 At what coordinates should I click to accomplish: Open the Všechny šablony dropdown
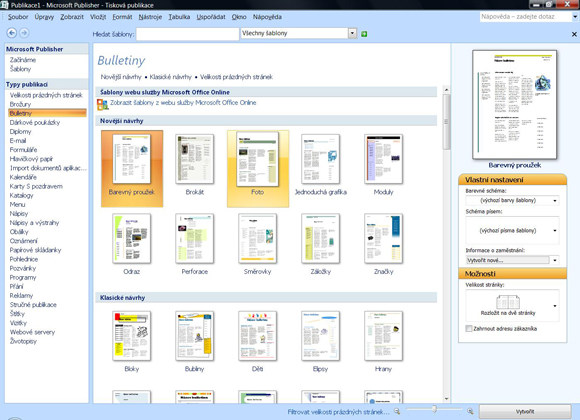[x=352, y=33]
